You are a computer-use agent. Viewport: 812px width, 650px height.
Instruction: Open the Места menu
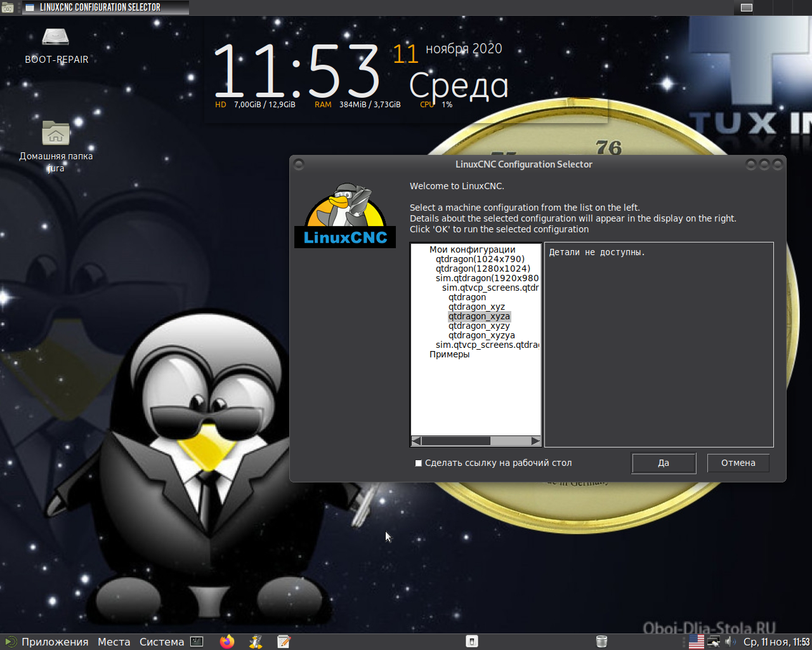tap(114, 642)
